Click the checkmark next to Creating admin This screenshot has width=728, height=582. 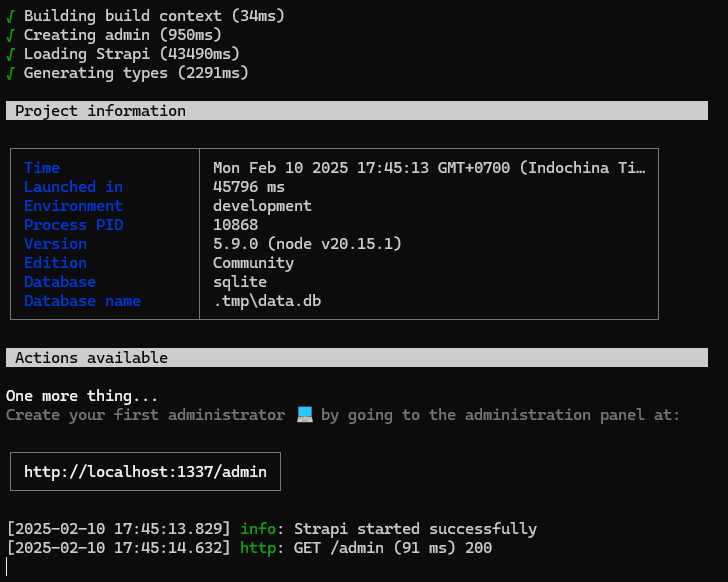point(10,35)
